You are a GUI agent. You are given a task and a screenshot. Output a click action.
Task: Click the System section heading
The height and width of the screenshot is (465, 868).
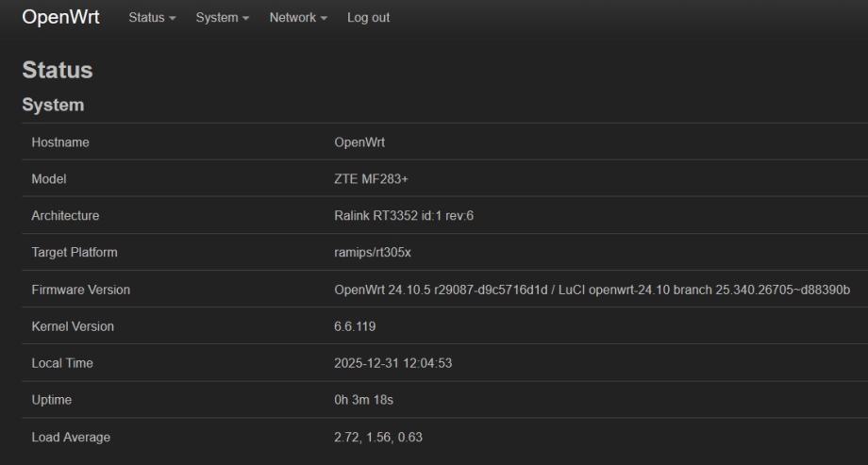(53, 106)
